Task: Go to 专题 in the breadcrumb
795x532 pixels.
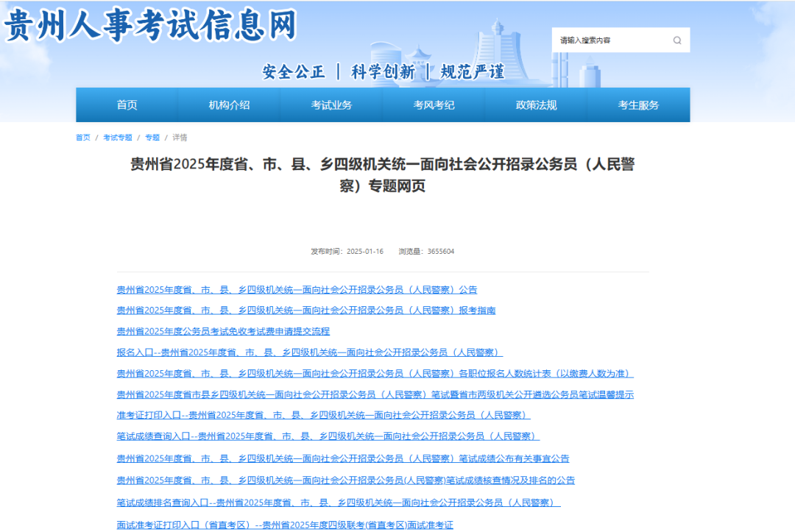Action: [x=152, y=138]
